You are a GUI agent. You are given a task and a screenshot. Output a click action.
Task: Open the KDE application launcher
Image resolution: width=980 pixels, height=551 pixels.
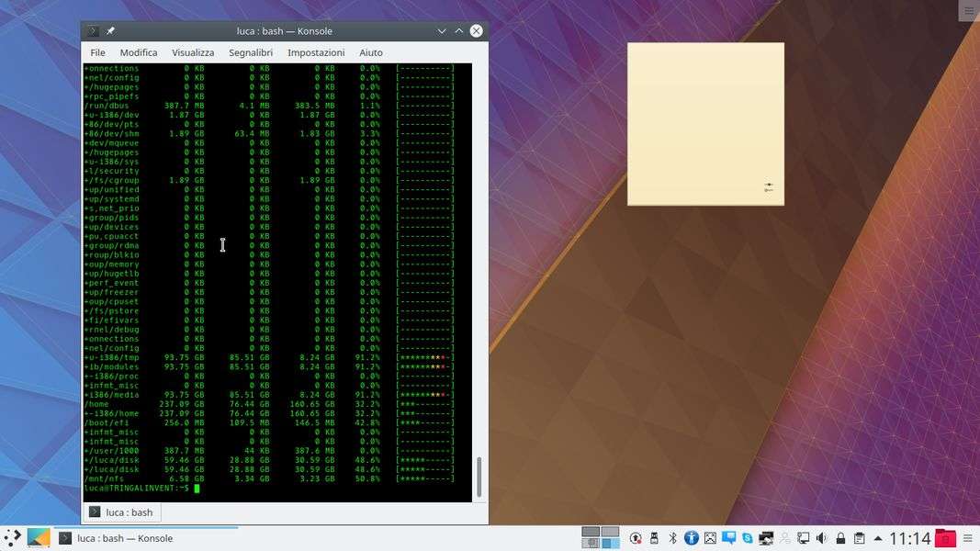[13, 538]
